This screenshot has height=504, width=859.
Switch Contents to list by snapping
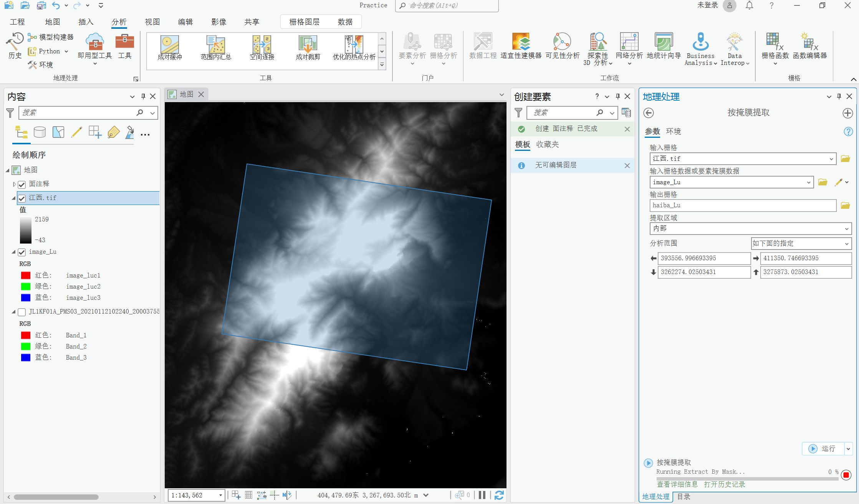tap(95, 132)
